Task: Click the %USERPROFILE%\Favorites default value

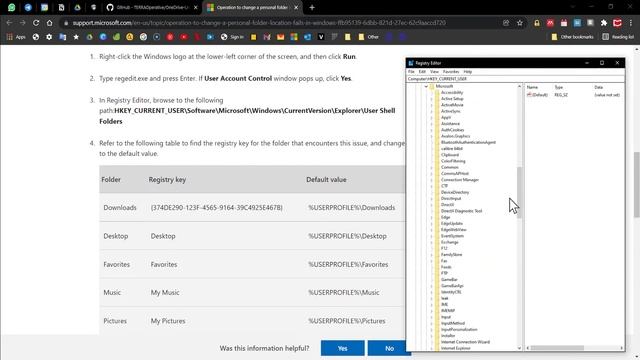Action: click(348, 264)
